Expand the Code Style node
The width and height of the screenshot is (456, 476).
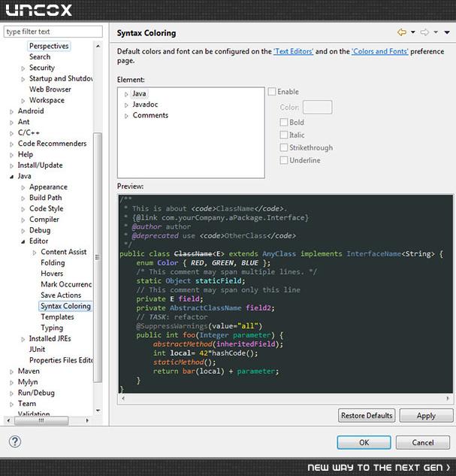(x=23, y=209)
